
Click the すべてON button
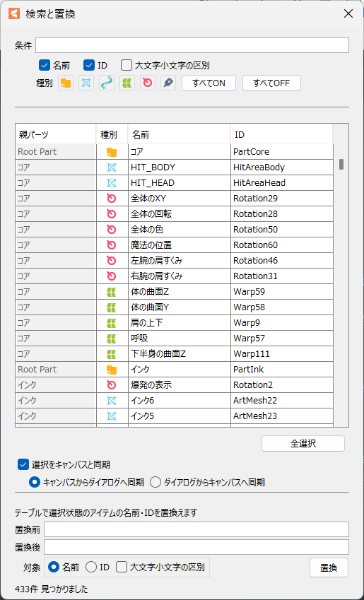(x=209, y=83)
